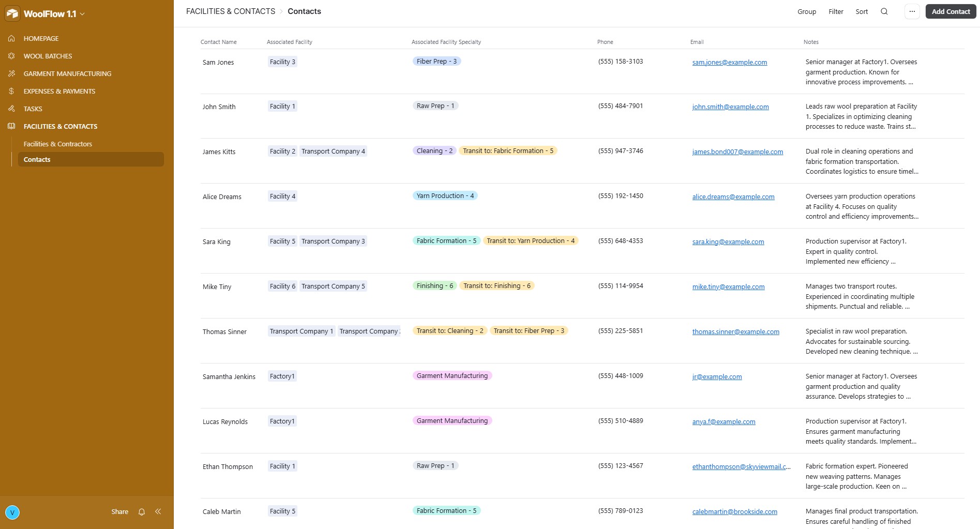The width and height of the screenshot is (980, 529).
Task: Click the Yarn Production - 4 tag
Action: pos(445,196)
